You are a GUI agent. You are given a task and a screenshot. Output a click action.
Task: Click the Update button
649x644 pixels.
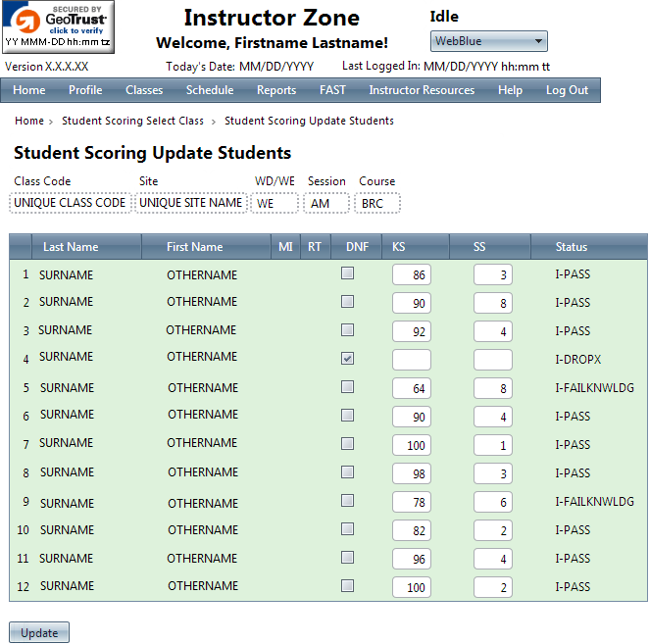point(39,632)
